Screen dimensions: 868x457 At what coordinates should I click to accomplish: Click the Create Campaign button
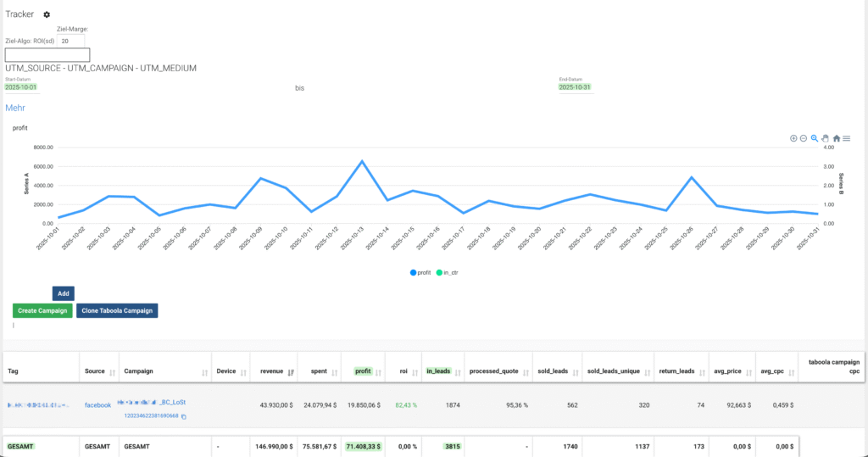(42, 310)
